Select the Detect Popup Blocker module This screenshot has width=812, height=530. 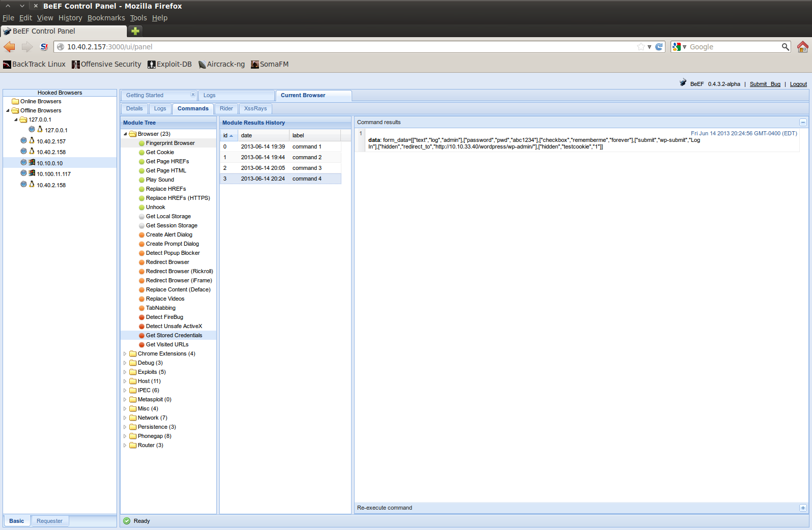coord(172,253)
